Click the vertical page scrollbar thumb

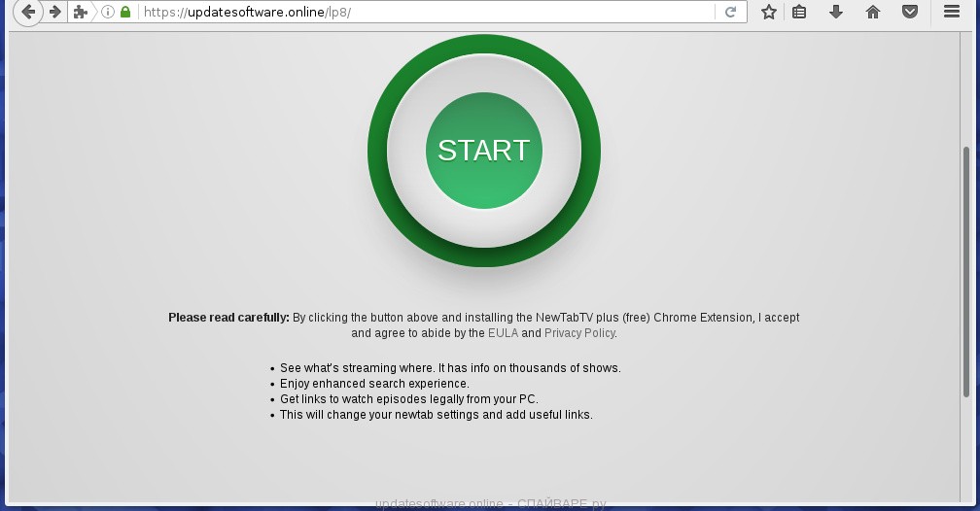pos(965,272)
